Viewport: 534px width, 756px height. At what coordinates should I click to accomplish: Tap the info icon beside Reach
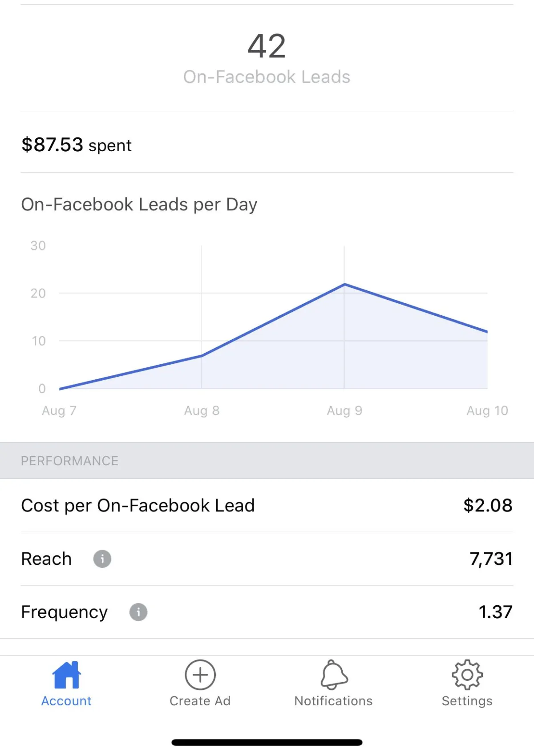(102, 559)
